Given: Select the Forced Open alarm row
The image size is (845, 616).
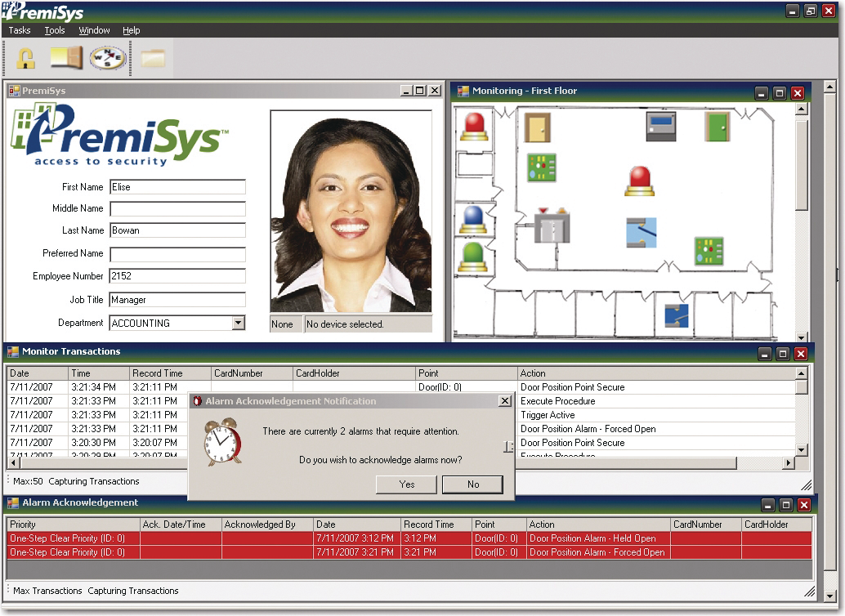Looking at the screenshot, I should coord(409,552).
